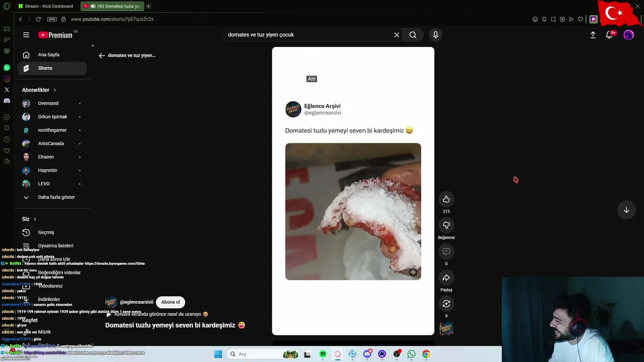
Task: Open the remix option showing 9
Action: (x=446, y=304)
